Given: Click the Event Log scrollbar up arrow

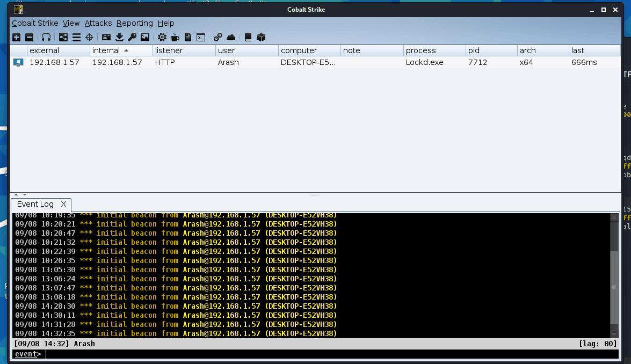Looking at the screenshot, I should (x=614, y=217).
